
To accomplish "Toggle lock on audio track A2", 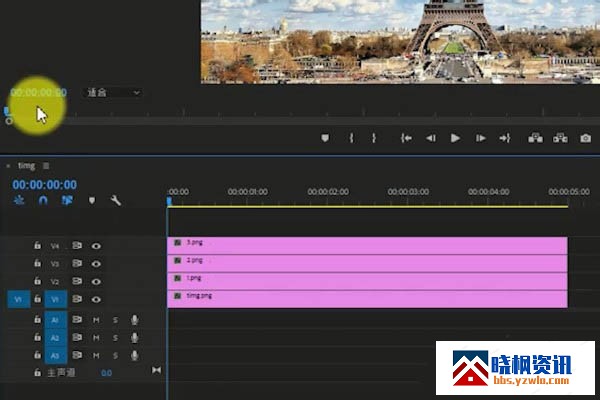I will coord(37,337).
